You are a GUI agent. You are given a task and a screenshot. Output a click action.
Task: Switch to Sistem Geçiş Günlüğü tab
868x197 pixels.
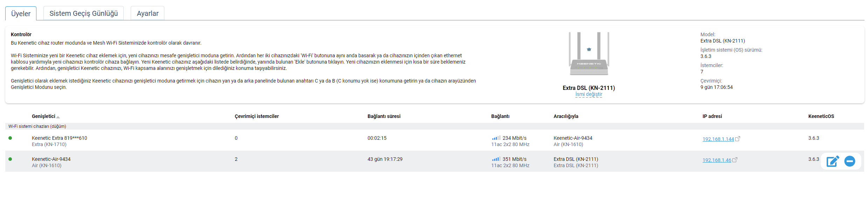83,13
